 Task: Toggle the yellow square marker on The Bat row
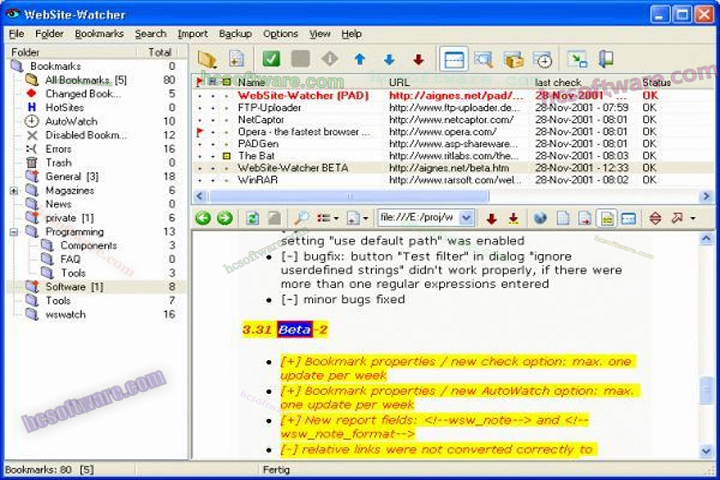pos(226,156)
